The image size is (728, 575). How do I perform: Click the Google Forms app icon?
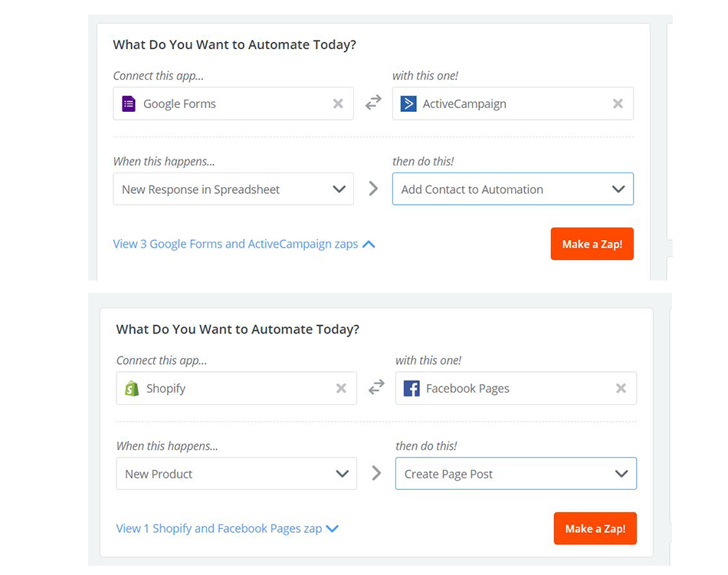coord(129,103)
